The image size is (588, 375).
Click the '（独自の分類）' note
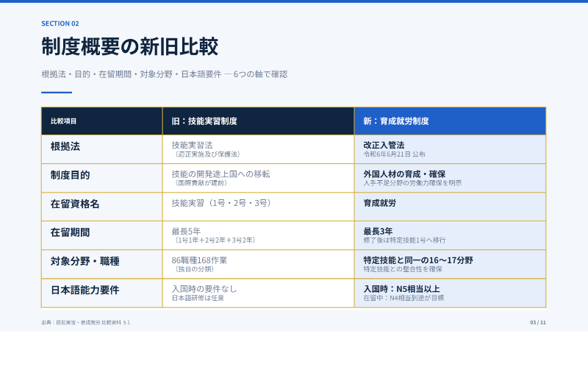click(x=193, y=269)
